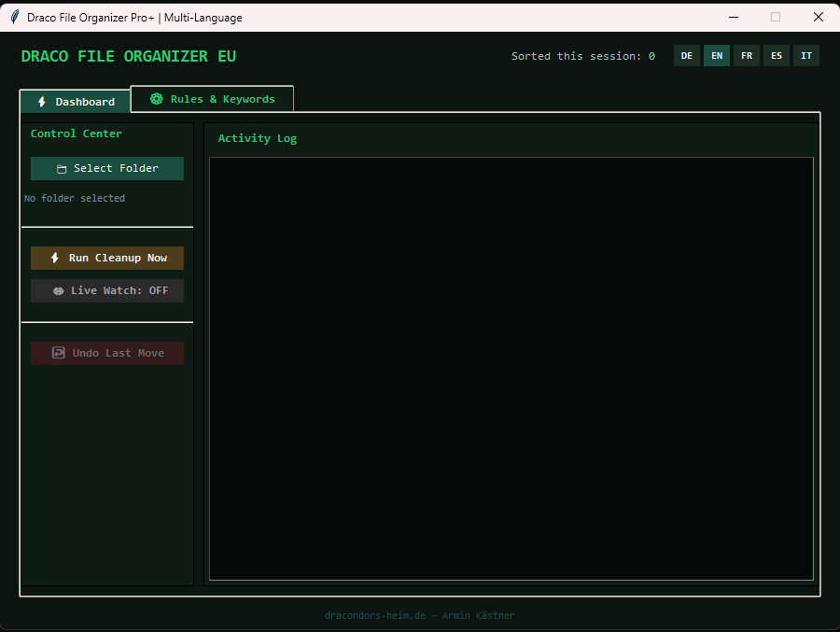Screen dimensions: 840x632
Task: Click the 'Sorted this session: 0' counter
Action: 582,56
